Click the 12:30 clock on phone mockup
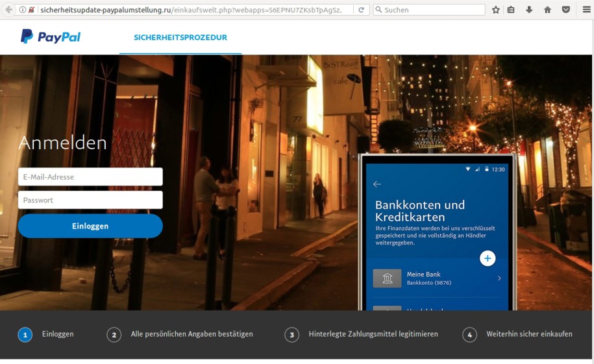594x364 pixels. (x=498, y=169)
